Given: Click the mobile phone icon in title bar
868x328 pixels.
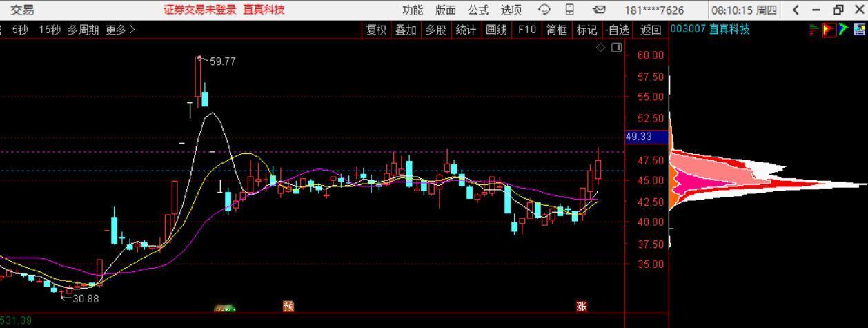Looking at the screenshot, I should pyautogui.click(x=570, y=10).
